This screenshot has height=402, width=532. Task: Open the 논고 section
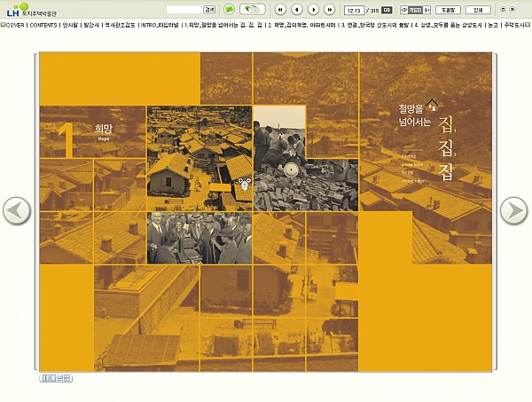pos(493,25)
